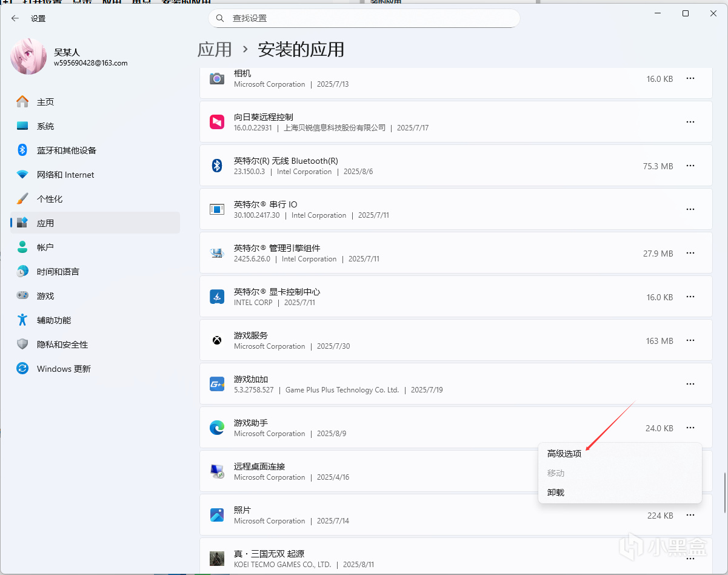Screen dimensions: 728x575
Task: Open the three-dot menu for 英特尔 显卡控制中心
Action: (690, 297)
